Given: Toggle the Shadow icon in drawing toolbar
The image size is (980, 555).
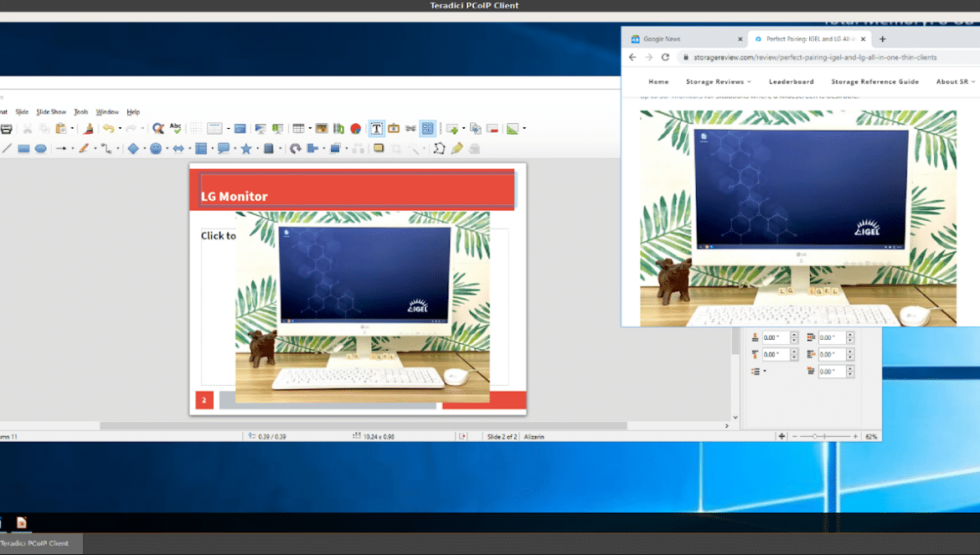Looking at the screenshot, I should pos(379,148).
